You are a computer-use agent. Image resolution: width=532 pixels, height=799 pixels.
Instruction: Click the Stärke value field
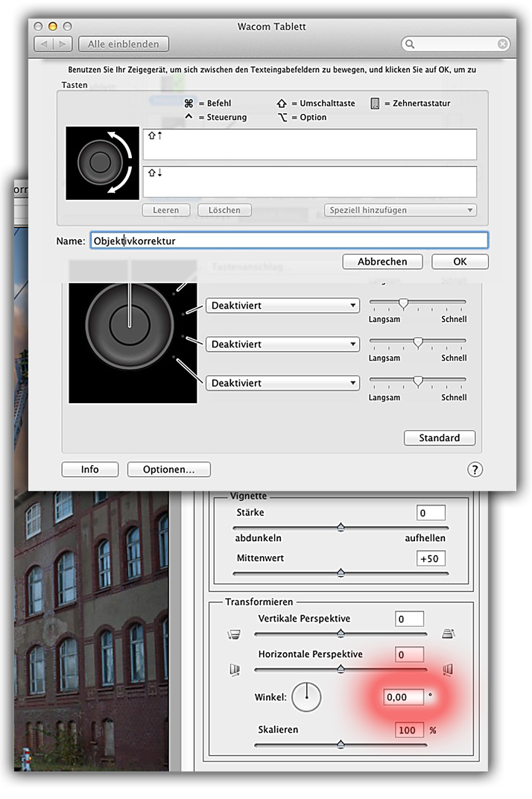tap(431, 513)
